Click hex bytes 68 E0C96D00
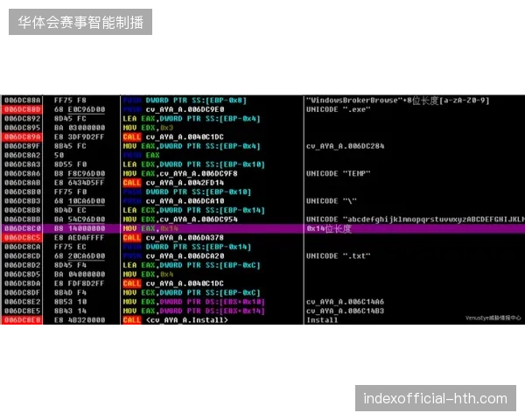Image resolution: width=525 pixels, height=420 pixels. click(80, 109)
